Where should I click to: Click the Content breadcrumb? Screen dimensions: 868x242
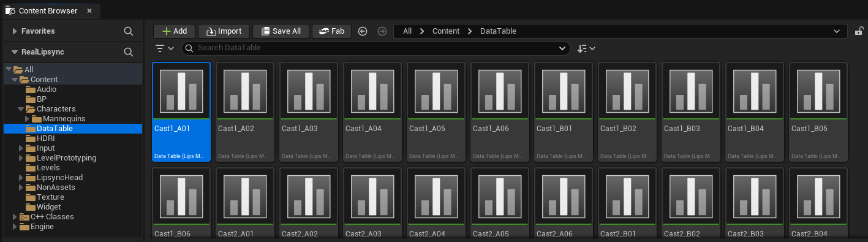tap(446, 31)
